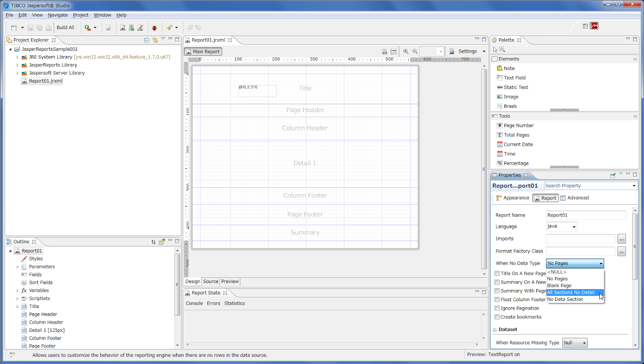The image size is (644, 364).
Task: Select Report01.jrxml in Project Explorer
Action: (42, 81)
